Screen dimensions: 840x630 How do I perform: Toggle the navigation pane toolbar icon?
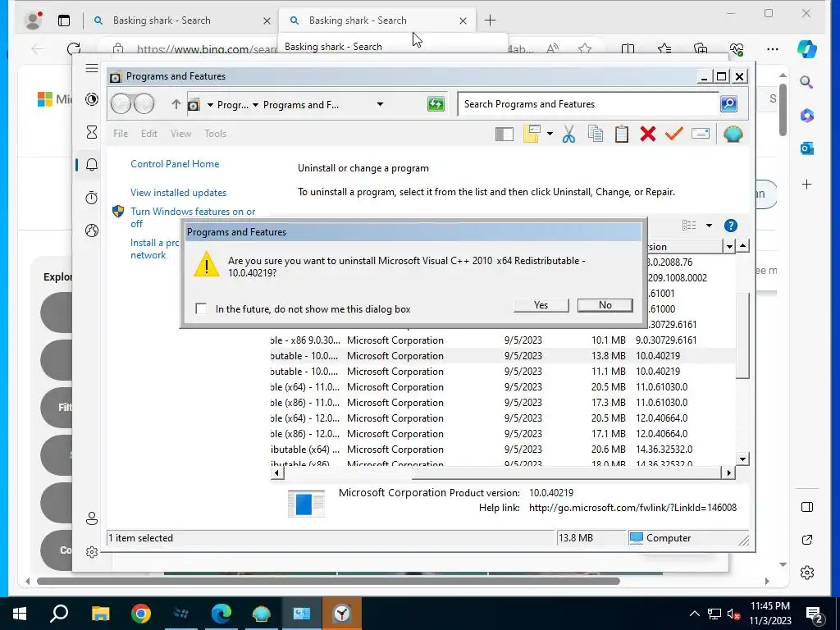[x=504, y=134]
